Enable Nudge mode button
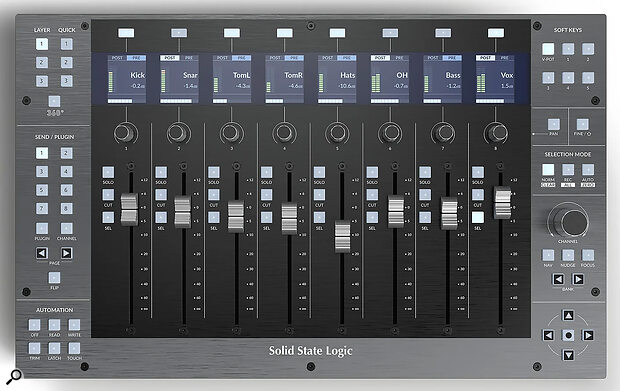This screenshot has height=391, width=620. [x=568, y=255]
